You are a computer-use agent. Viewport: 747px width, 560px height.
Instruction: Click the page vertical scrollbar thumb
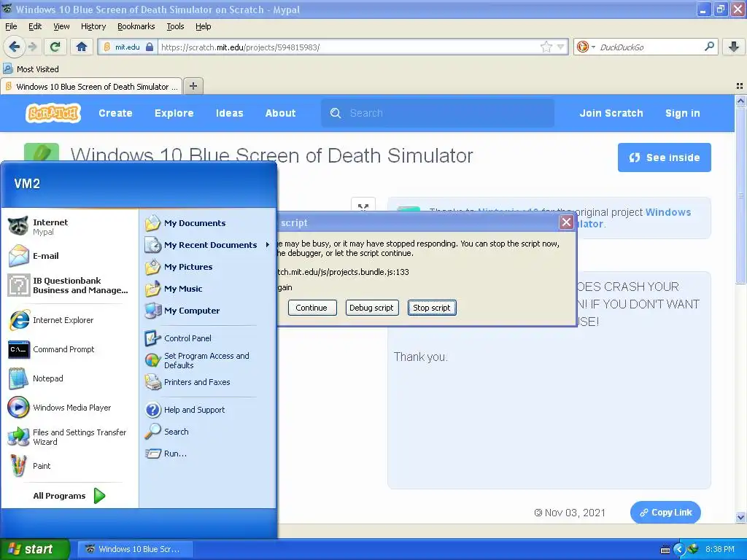[x=740, y=195]
